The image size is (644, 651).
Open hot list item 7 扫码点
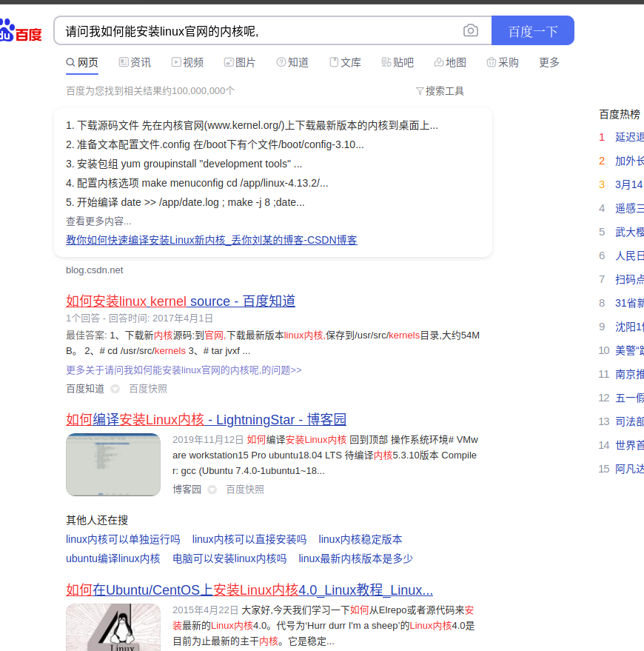click(x=629, y=279)
